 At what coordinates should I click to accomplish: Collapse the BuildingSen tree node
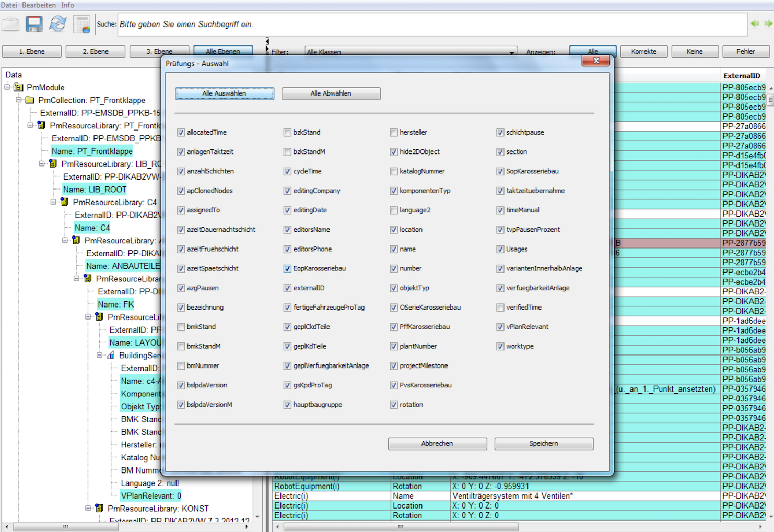click(99, 356)
